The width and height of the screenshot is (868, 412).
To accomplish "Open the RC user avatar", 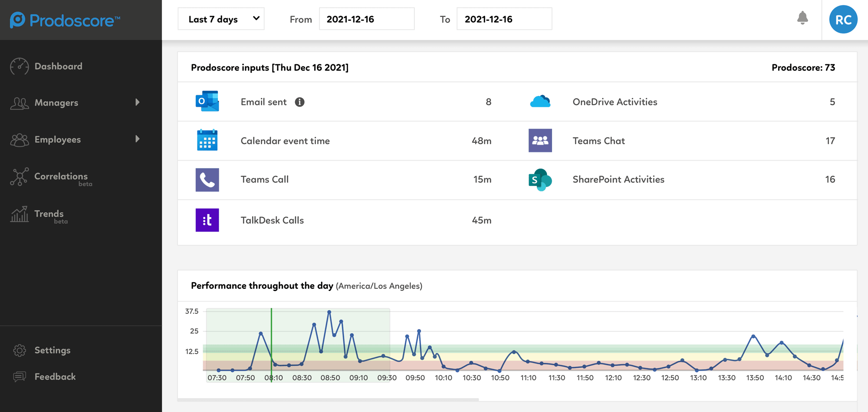I will (843, 20).
